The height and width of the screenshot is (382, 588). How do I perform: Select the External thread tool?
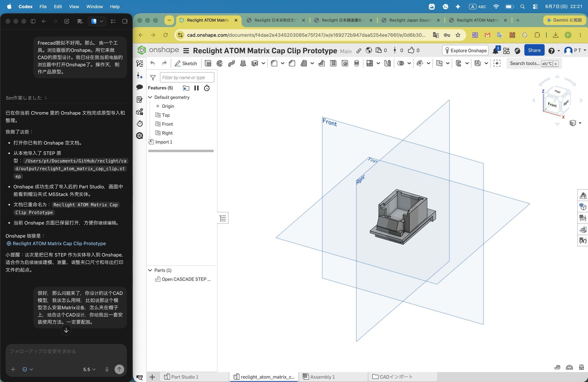[x=357, y=63]
